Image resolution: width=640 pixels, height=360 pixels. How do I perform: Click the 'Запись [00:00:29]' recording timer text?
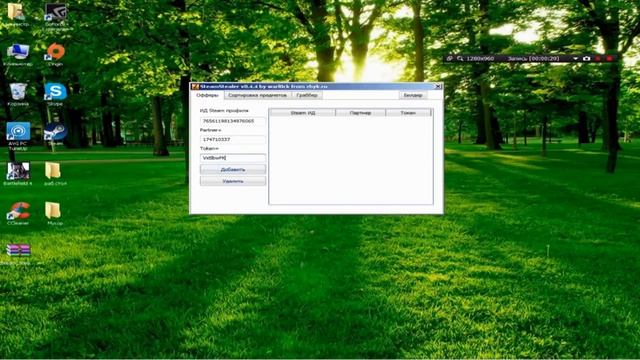click(x=533, y=58)
